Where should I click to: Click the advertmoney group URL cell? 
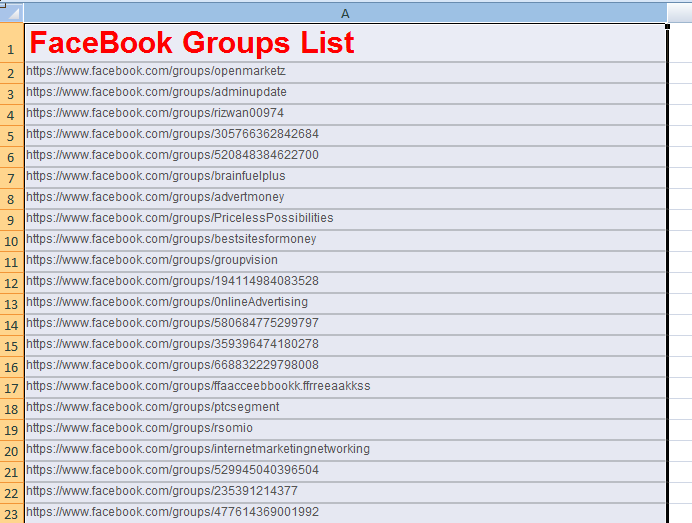click(x=345, y=198)
